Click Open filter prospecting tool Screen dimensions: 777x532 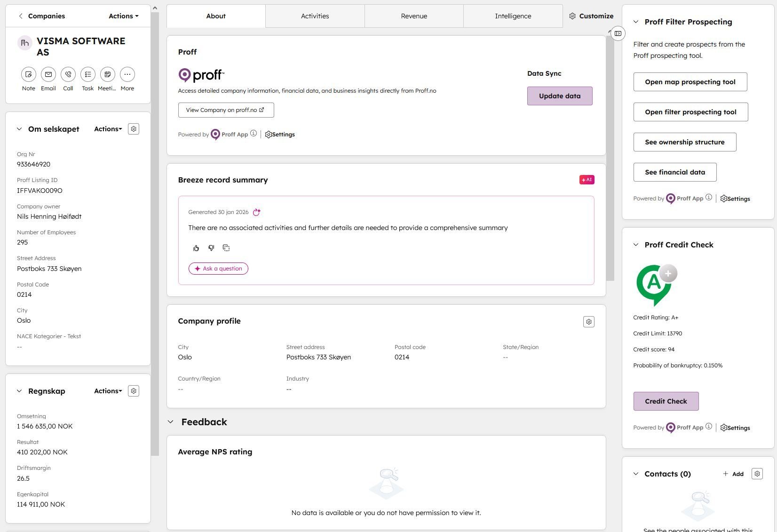(691, 112)
